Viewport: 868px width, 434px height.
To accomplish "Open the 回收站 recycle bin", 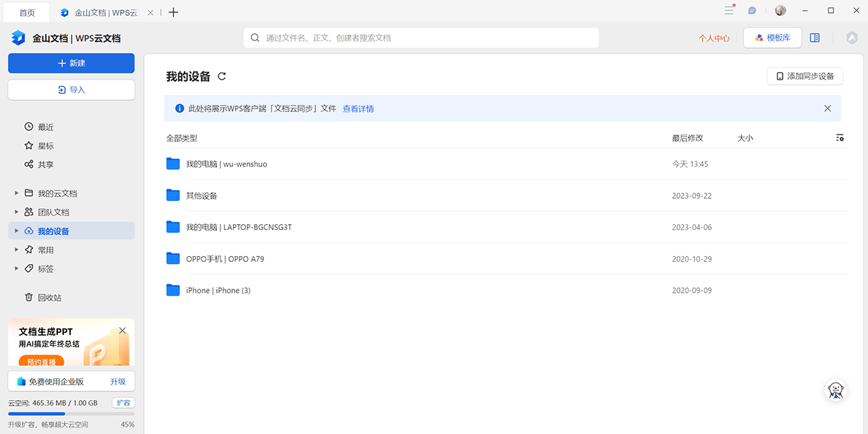I will click(49, 297).
